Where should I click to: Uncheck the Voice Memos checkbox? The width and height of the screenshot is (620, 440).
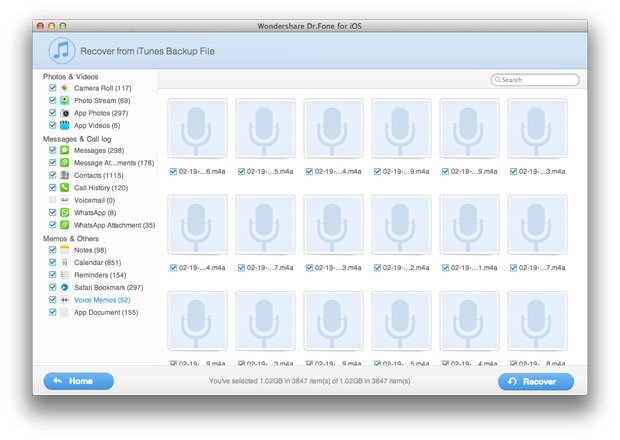tap(52, 299)
